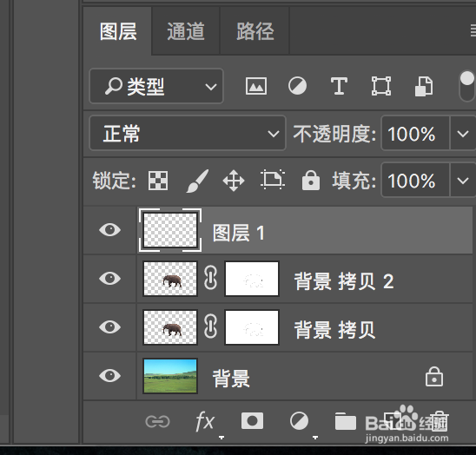Hide the 图层 1 layer
The height and width of the screenshot is (455, 476).
[x=110, y=230]
